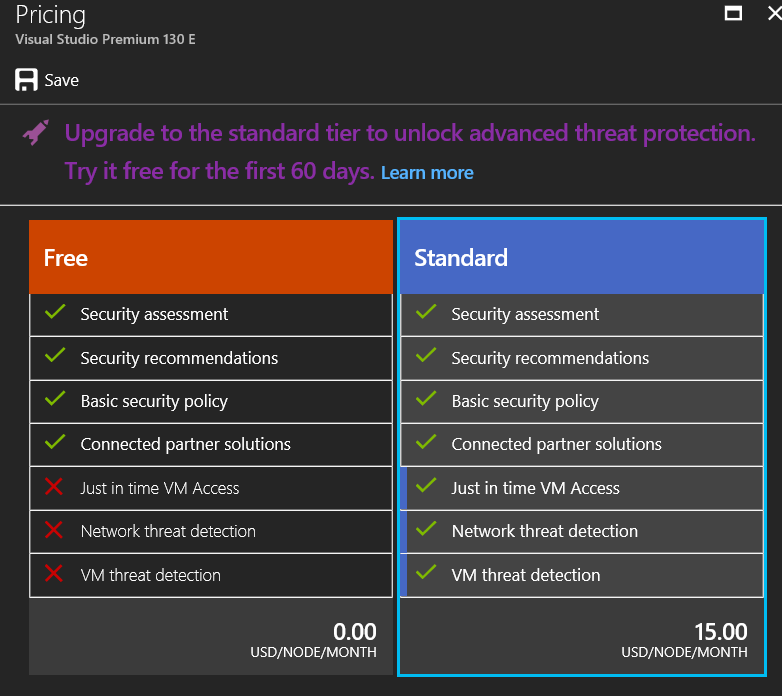Click the maximize blade icon
Screen dimensions: 782x696
coord(733,13)
